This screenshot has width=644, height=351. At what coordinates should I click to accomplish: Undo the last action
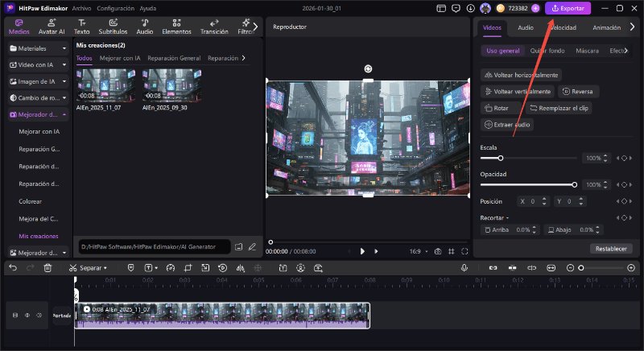coord(13,268)
